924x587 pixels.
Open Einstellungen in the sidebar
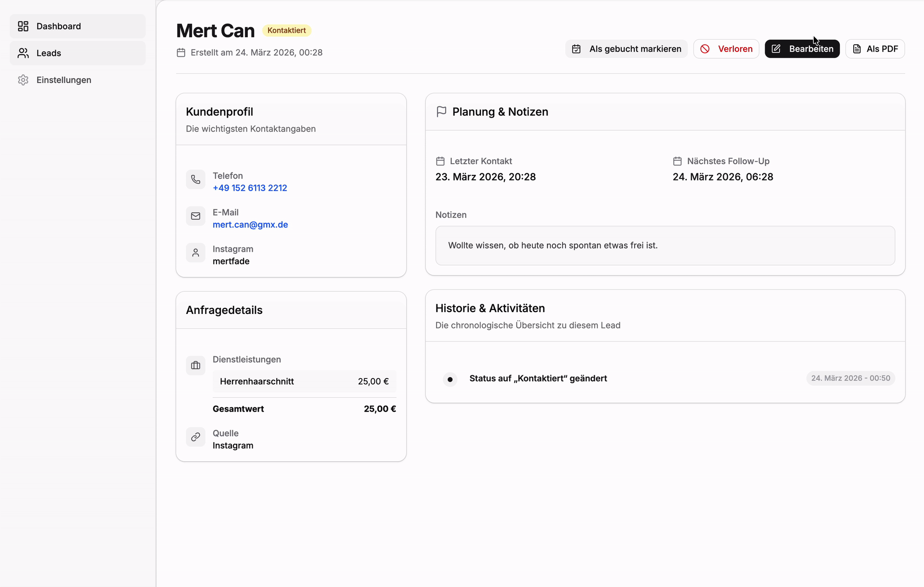(64, 80)
